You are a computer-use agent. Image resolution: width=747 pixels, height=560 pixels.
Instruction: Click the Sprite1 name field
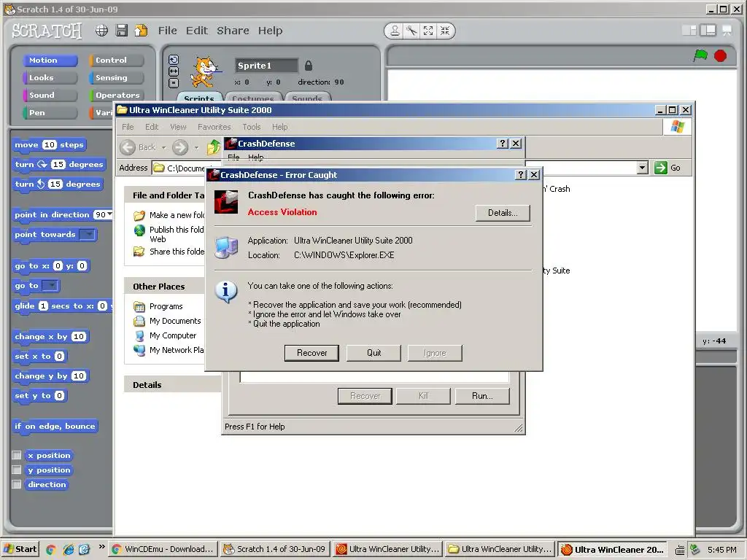tap(266, 66)
